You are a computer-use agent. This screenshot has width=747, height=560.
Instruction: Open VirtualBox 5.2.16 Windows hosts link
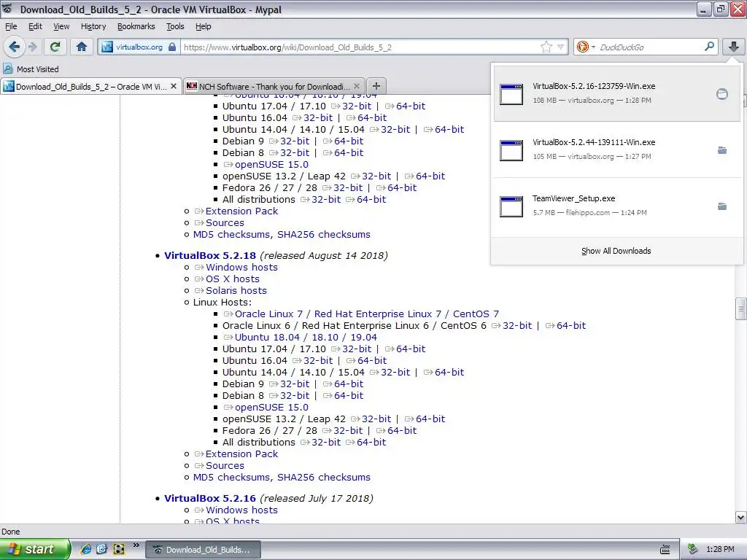(241, 510)
